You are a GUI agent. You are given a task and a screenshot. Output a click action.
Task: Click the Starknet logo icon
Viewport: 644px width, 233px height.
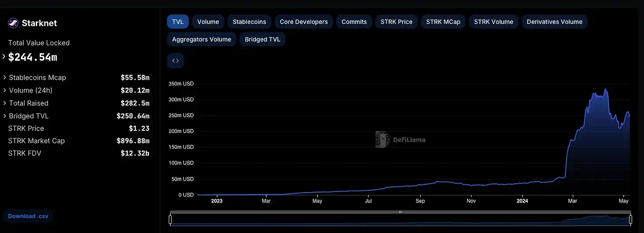point(13,23)
